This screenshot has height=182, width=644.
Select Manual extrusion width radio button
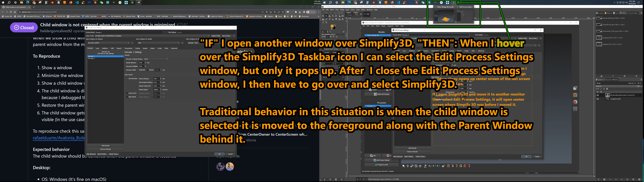pyautogui.click(x=148, y=70)
